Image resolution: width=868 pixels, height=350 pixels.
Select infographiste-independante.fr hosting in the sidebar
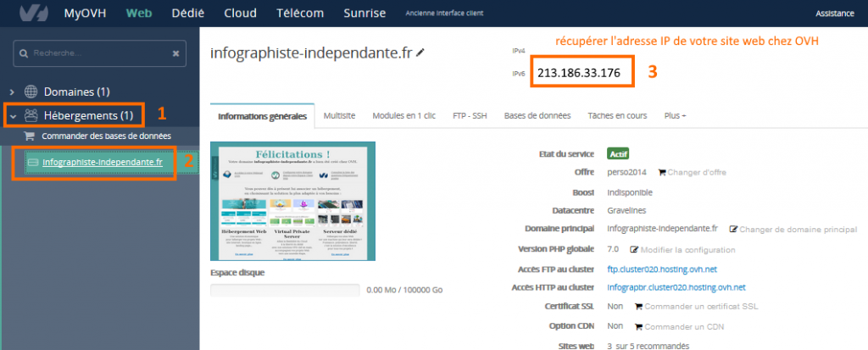point(103,162)
